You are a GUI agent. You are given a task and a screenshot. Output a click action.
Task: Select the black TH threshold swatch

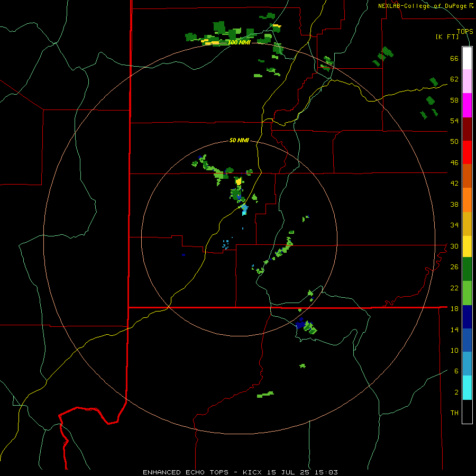click(x=467, y=411)
